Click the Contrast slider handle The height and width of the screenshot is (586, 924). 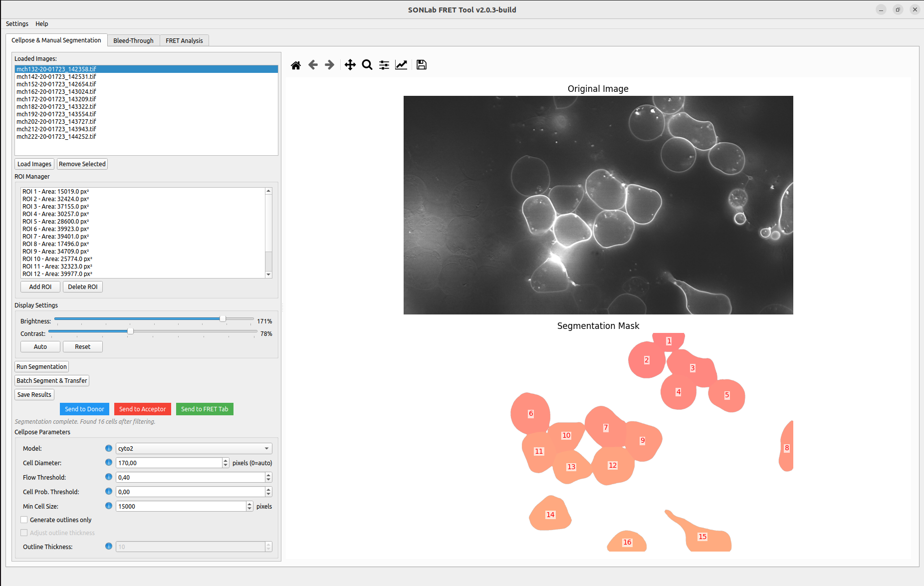tap(130, 331)
